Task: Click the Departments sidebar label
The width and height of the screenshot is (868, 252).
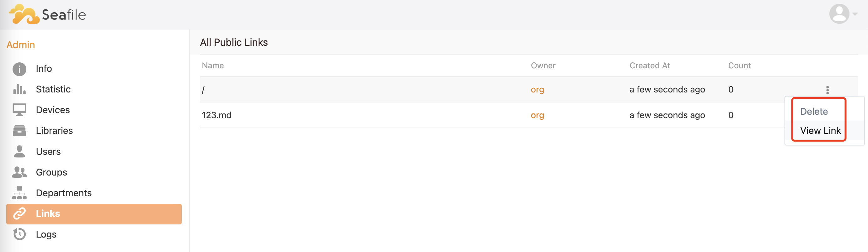Action: pyautogui.click(x=64, y=193)
